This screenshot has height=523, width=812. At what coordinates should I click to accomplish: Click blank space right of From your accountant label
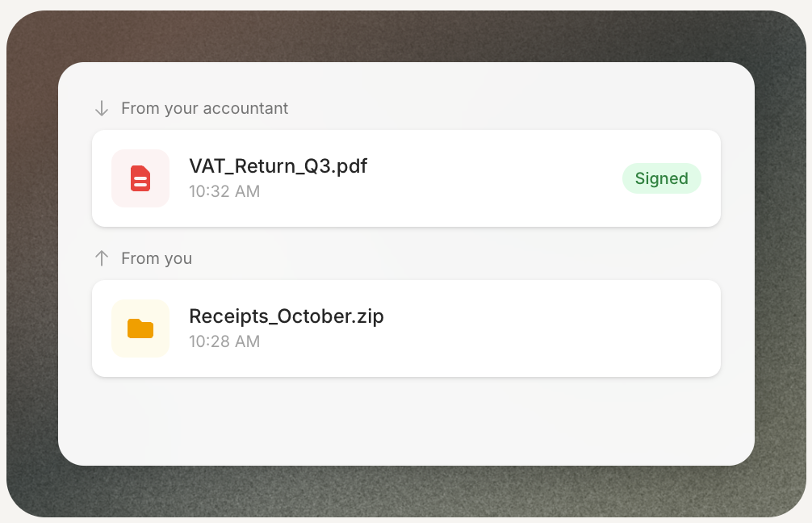(x=500, y=108)
